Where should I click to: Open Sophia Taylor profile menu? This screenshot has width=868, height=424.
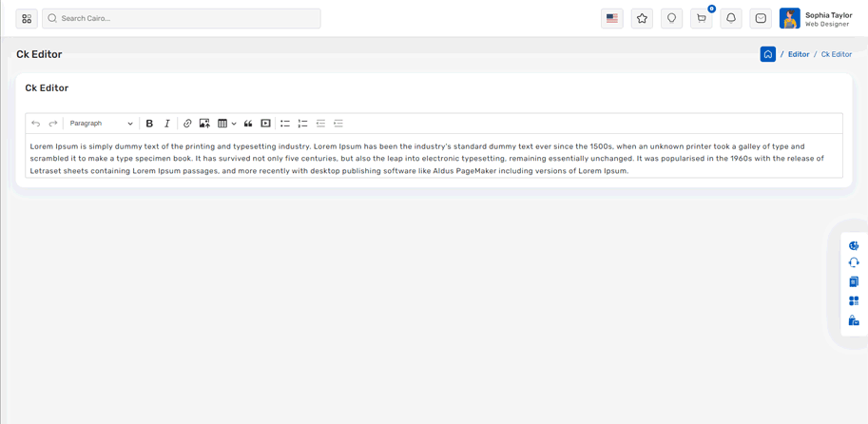pos(816,18)
